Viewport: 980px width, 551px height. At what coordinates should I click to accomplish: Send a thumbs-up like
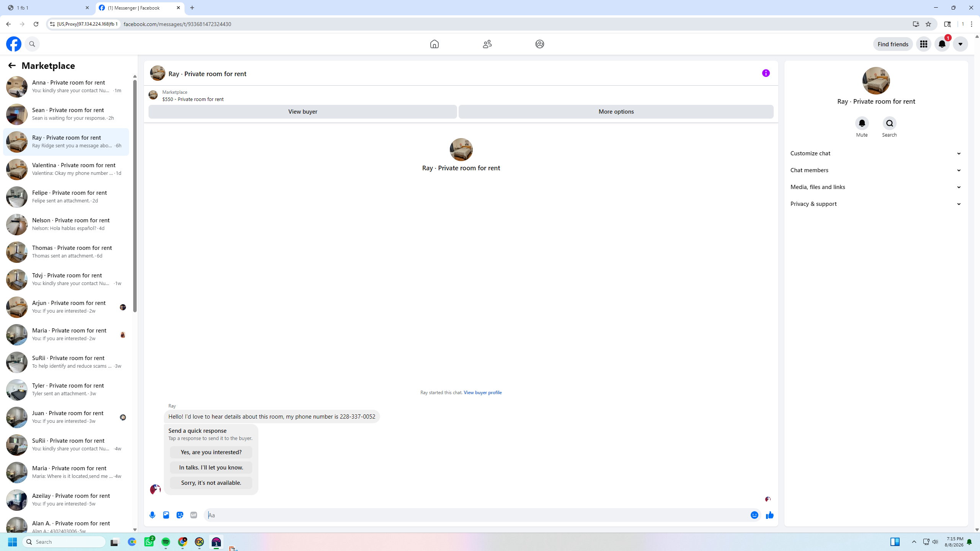(x=770, y=515)
